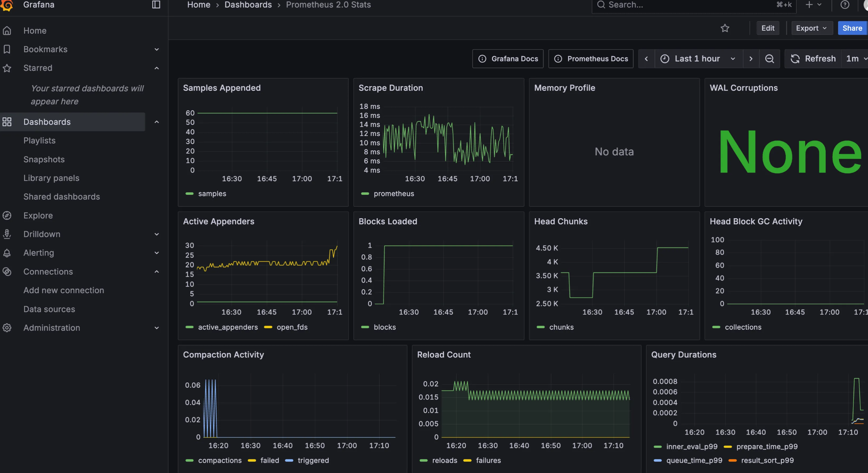Screen dimensions: 868x473
Task: Open the Export dropdown menu
Action: [811, 28]
